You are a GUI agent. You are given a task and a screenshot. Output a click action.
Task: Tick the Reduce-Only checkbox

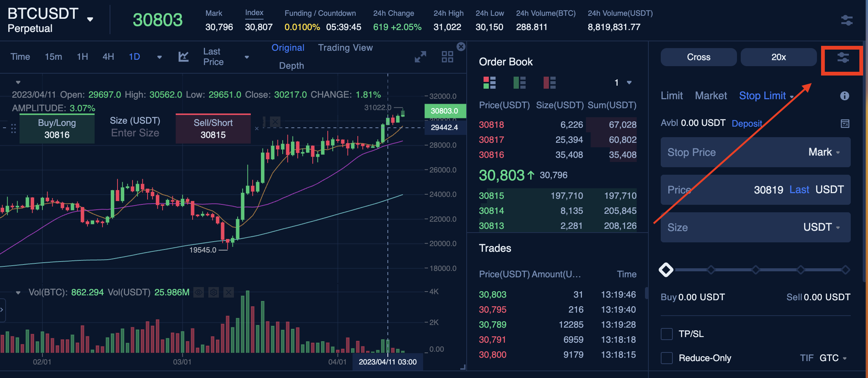[667, 358]
